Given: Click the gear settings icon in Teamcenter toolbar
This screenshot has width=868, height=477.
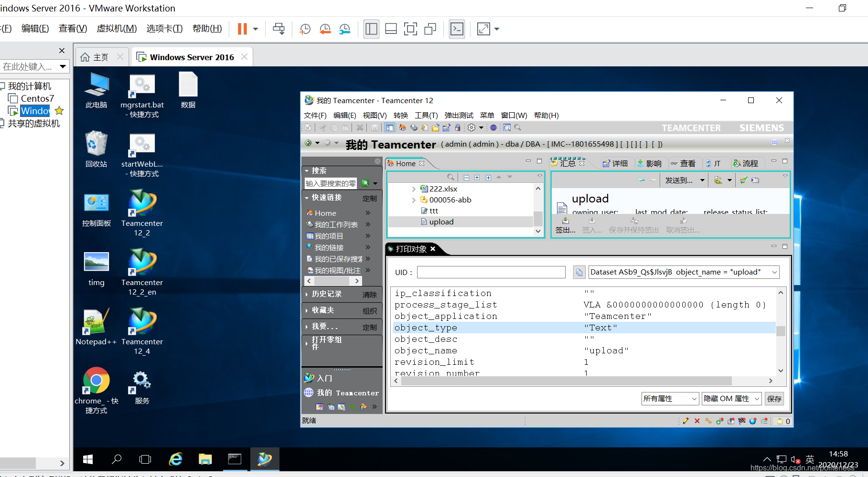Looking at the screenshot, I should pyautogui.click(x=472, y=127).
